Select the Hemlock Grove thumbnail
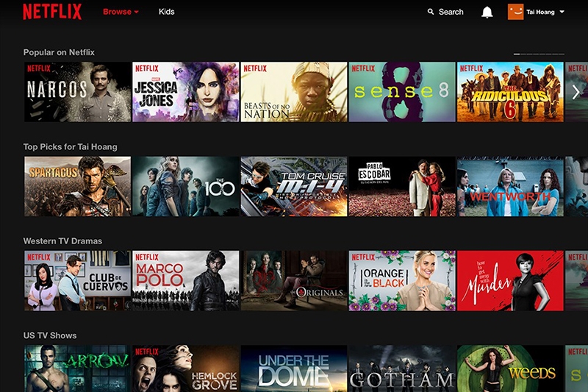Screen dimensions: 588x392 pos(186,368)
